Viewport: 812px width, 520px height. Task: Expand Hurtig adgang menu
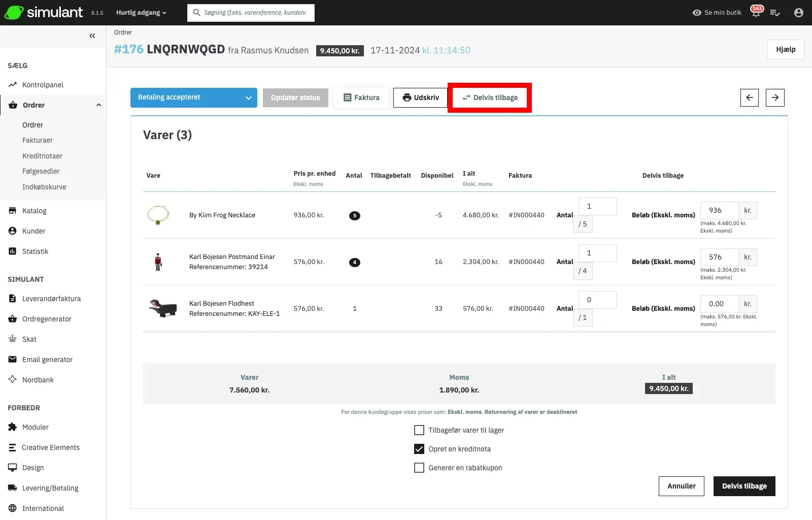pos(141,13)
